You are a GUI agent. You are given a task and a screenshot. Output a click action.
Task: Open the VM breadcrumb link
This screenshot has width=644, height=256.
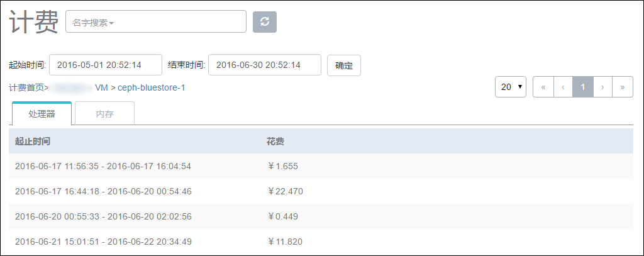click(x=101, y=87)
